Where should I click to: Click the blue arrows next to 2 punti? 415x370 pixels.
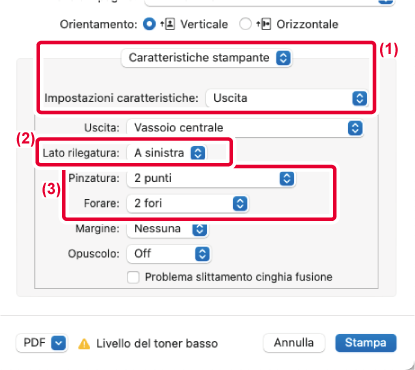click(287, 179)
